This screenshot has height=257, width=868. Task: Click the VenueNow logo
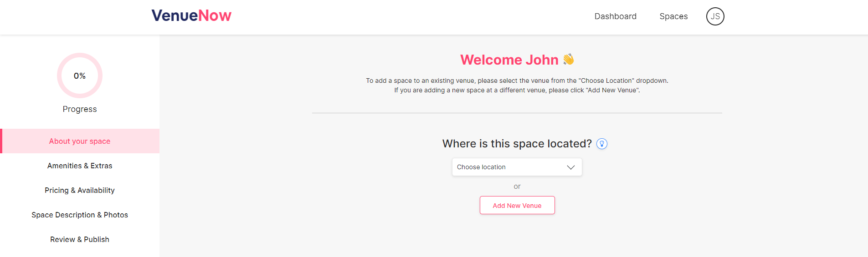(191, 15)
